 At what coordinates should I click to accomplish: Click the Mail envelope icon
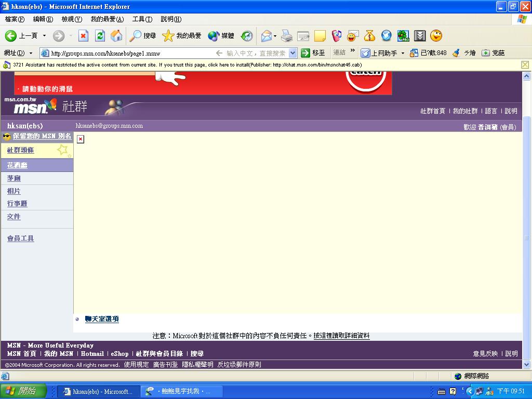tap(267, 36)
